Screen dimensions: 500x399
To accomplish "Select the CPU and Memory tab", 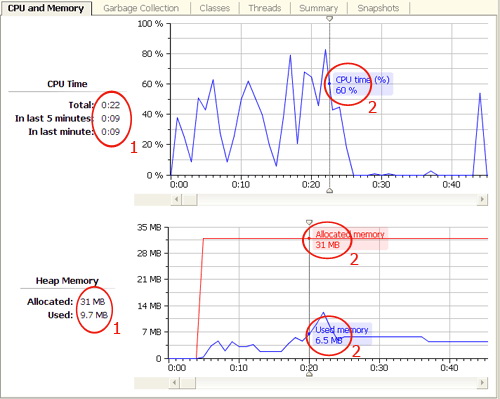I will (x=46, y=8).
